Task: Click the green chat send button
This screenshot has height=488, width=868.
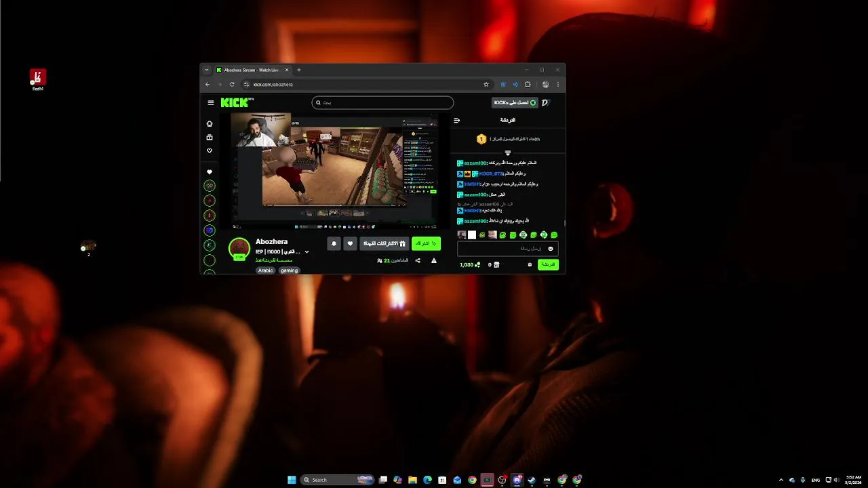Action: tap(548, 265)
